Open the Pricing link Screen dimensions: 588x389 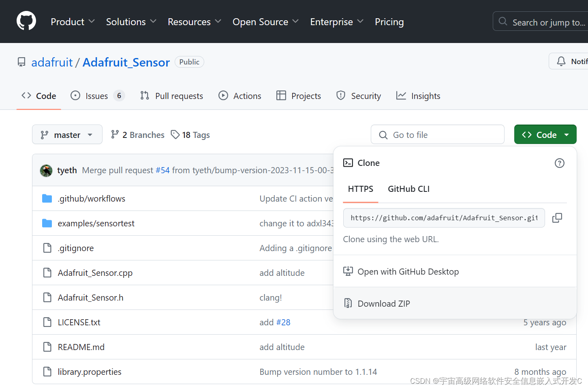[389, 21]
